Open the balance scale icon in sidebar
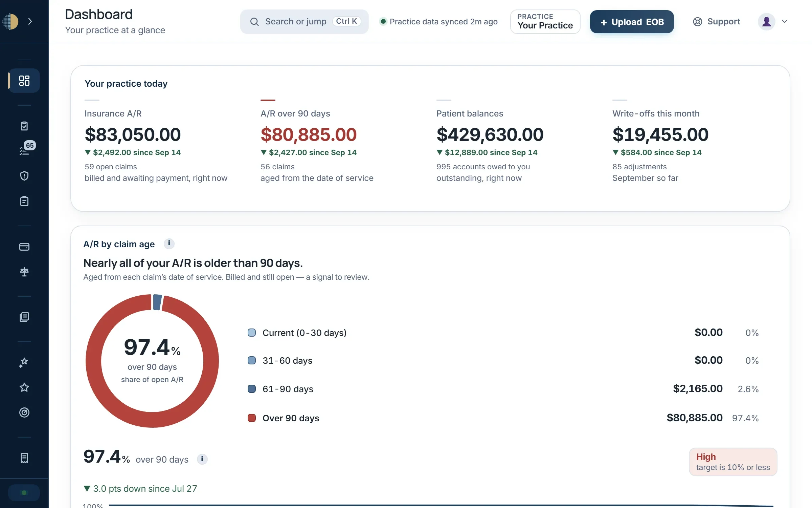The width and height of the screenshot is (812, 508). 24,272
